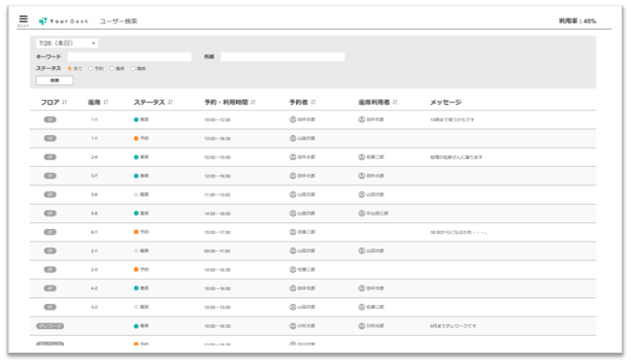Click seat-user icon in 09:00~11:00 row
This screenshot has width=631, height=364.
click(x=361, y=250)
